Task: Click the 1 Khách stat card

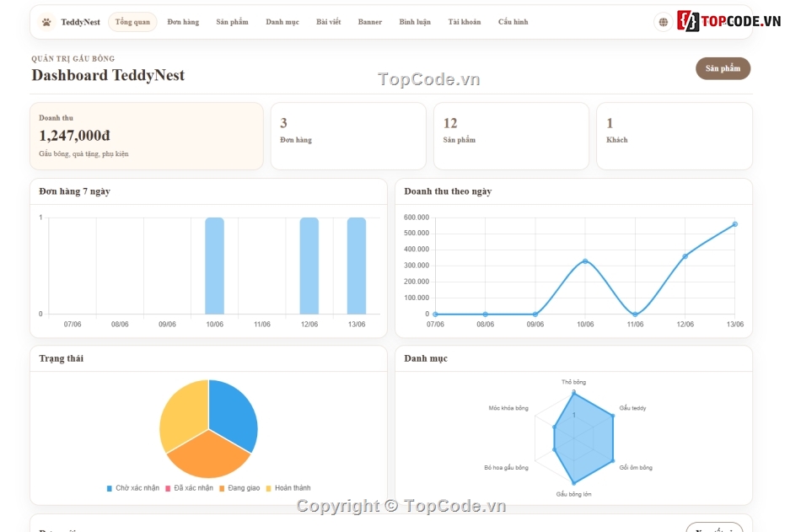Action: 675,136
